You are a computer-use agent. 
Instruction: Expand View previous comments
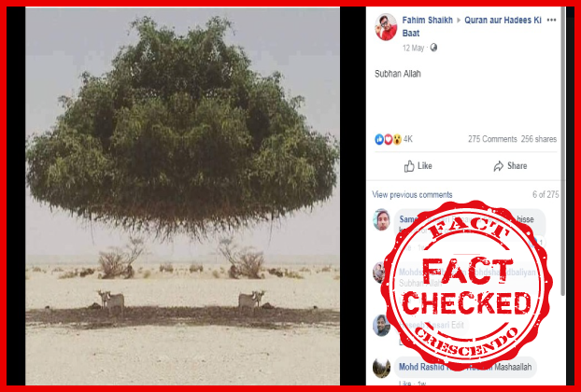pos(412,195)
